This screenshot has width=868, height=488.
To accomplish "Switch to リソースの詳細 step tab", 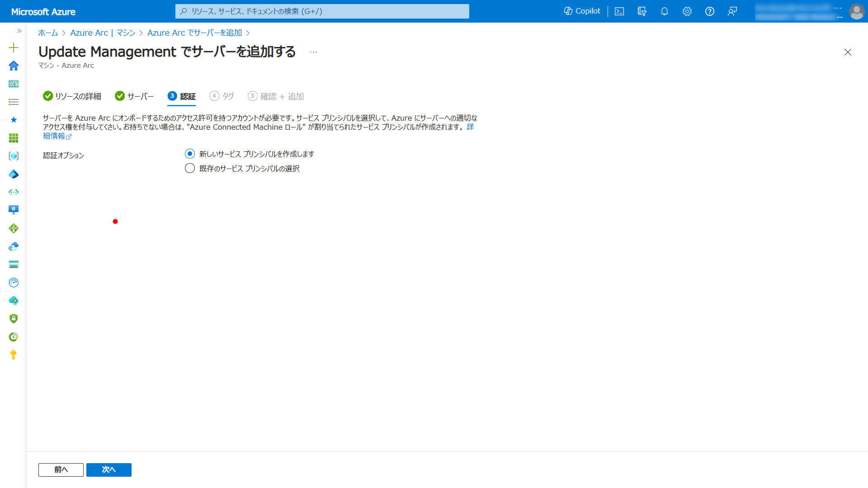I will tap(72, 96).
